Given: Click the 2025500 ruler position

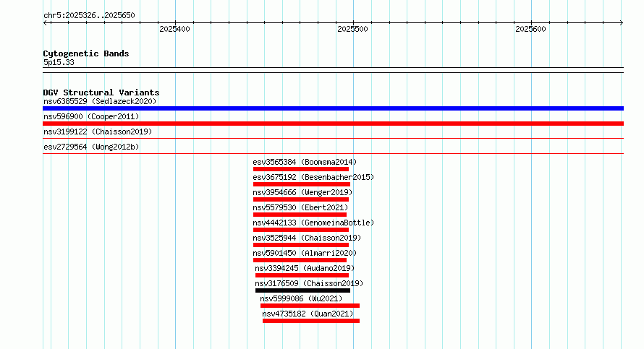Looking at the screenshot, I should click(x=353, y=29).
